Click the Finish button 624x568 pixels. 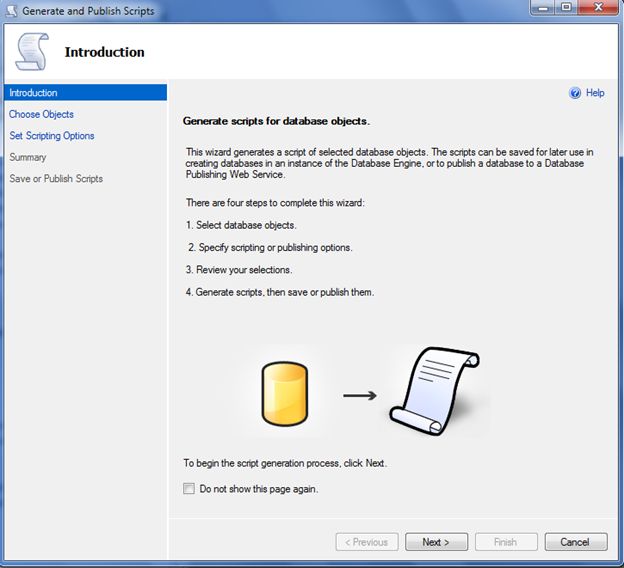tap(506, 542)
